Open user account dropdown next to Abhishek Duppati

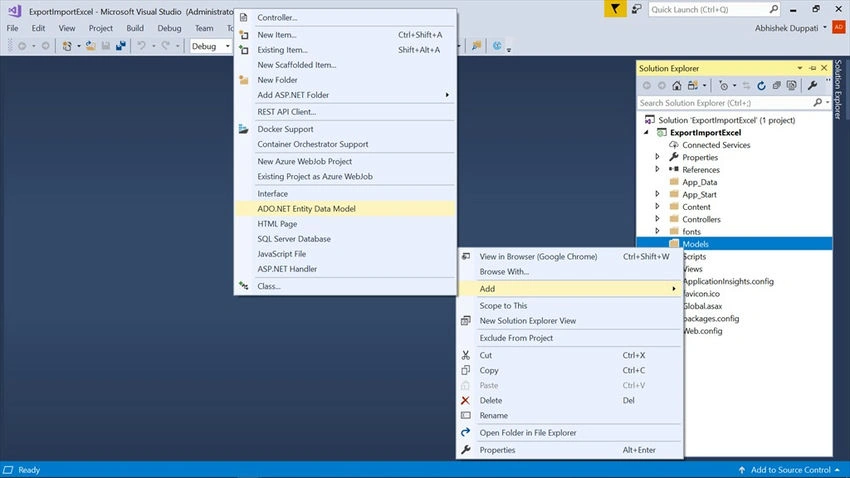tap(825, 28)
